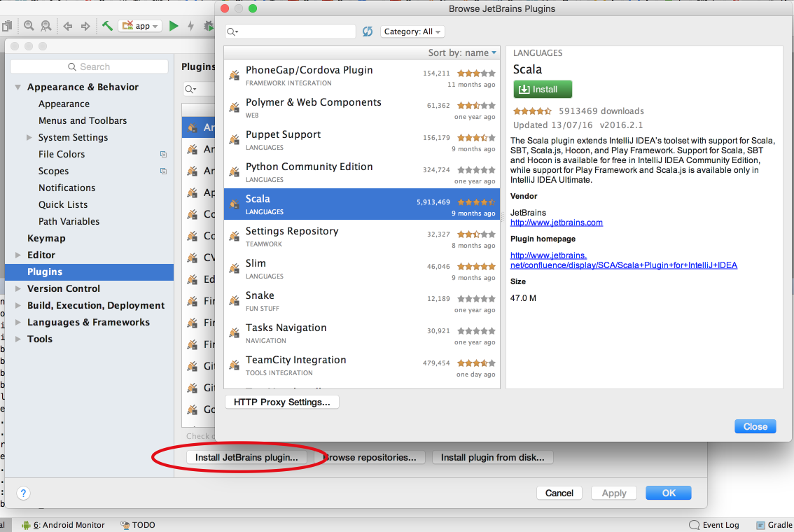This screenshot has width=794, height=532.
Task: Click the project-level icon beside File Colors
Action: 163,155
